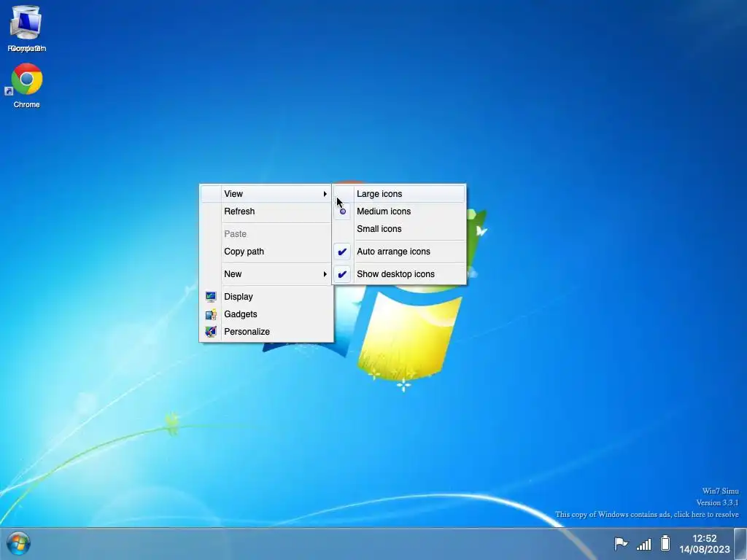The width and height of the screenshot is (747, 560).
Task: Toggle Show desktop icons
Action: point(399,274)
